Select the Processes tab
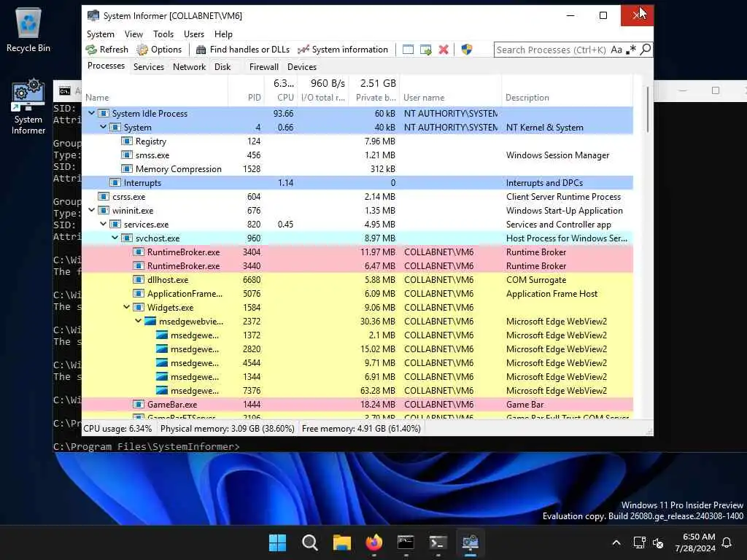The width and height of the screenshot is (747, 560). tap(107, 66)
